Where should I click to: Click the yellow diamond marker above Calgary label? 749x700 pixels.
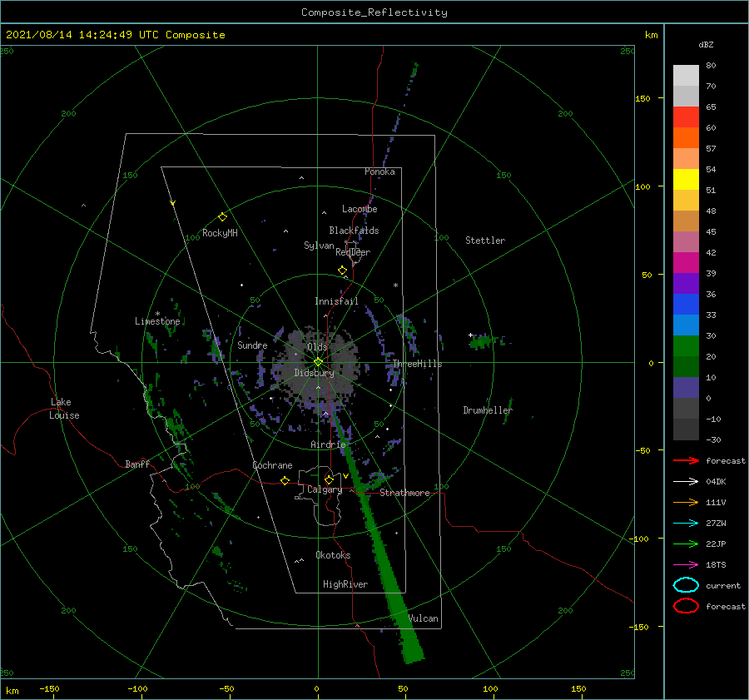329,479
